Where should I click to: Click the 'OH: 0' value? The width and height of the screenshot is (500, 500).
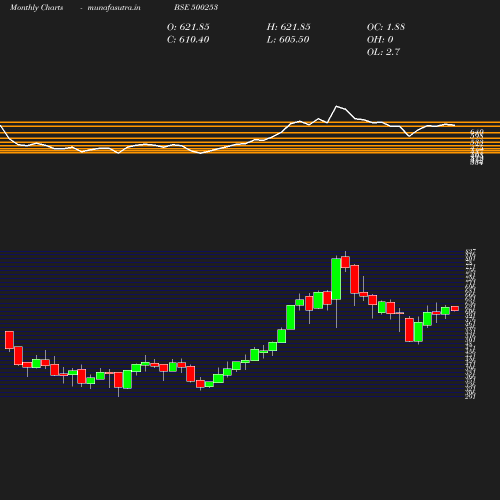coord(380,40)
